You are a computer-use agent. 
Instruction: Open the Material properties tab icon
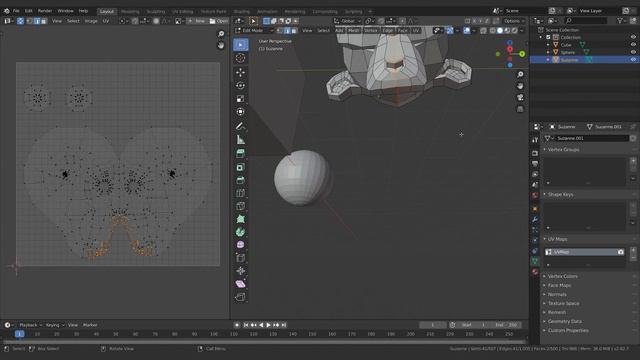click(535, 272)
